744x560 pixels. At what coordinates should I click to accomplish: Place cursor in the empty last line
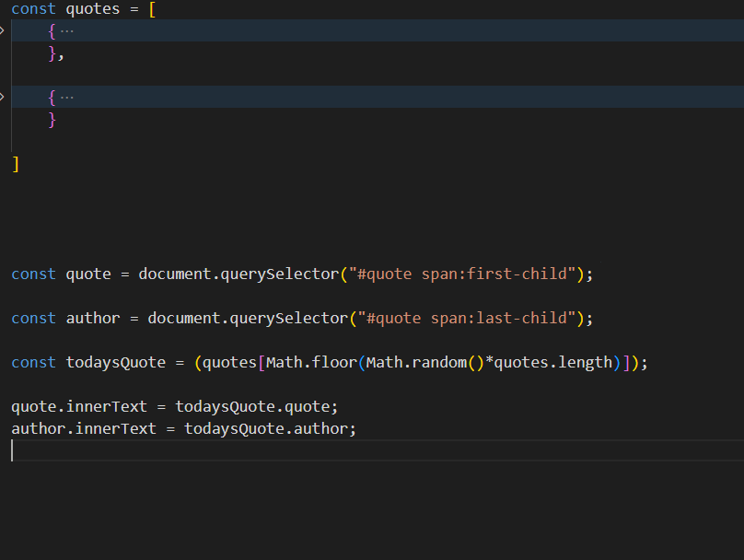(x=378, y=450)
